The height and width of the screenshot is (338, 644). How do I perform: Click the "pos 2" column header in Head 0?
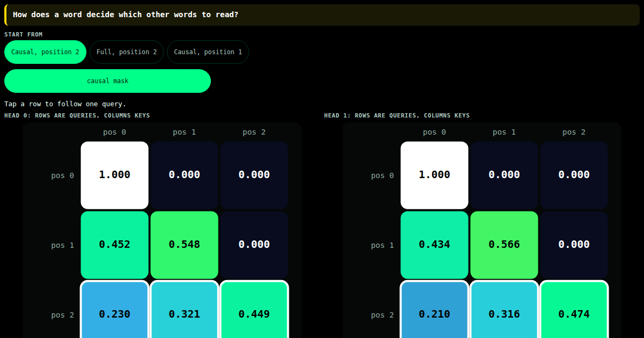254,132
